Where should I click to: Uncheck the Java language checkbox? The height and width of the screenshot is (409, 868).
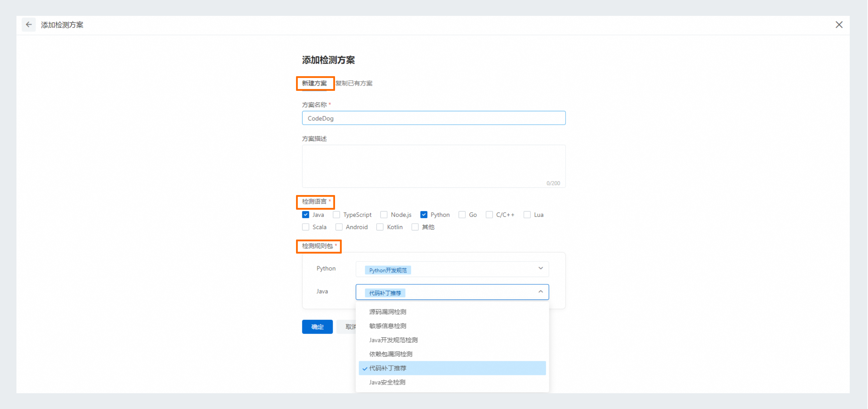tap(305, 215)
